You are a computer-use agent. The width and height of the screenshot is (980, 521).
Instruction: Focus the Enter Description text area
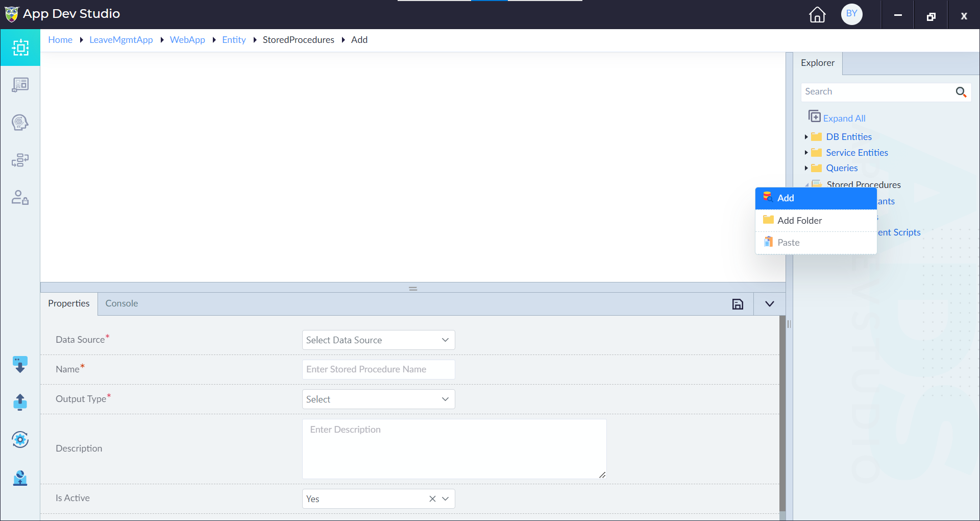454,449
